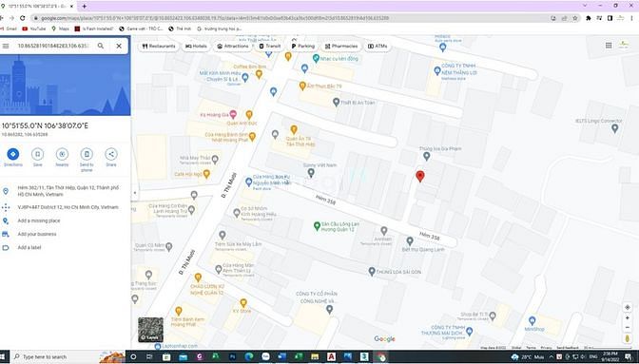The width and height of the screenshot is (639, 364).
Task: Close the Google Maps browser tab
Action: 72,6
